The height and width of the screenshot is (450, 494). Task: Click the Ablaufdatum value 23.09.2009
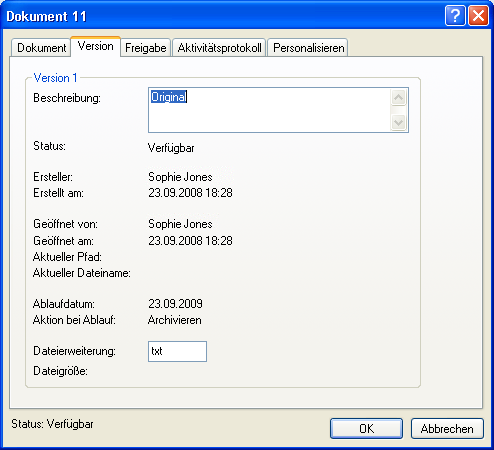tap(175, 303)
